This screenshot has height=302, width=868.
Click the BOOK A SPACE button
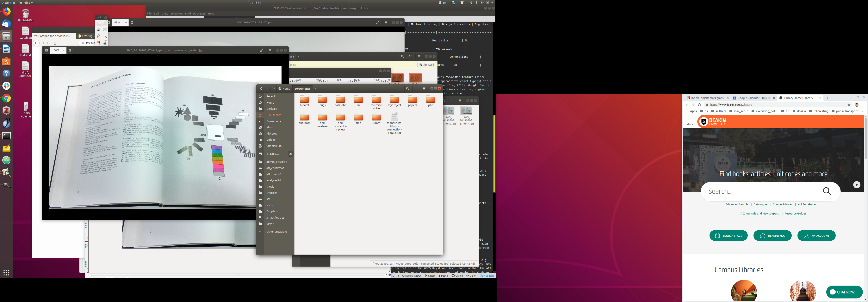click(728, 236)
